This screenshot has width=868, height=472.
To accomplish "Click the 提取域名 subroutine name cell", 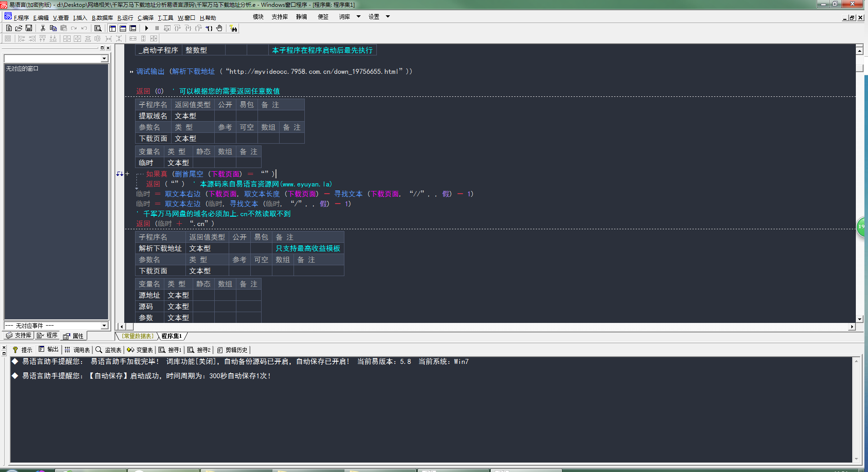I will pos(153,116).
